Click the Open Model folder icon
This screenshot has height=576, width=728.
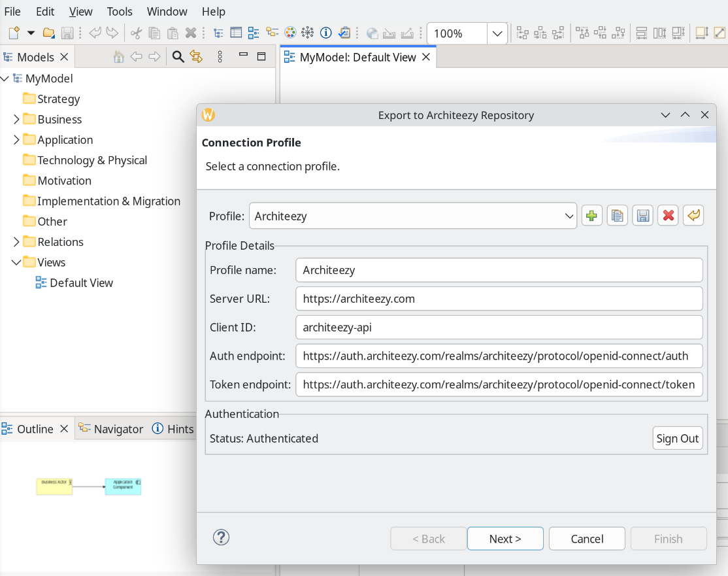click(x=49, y=33)
